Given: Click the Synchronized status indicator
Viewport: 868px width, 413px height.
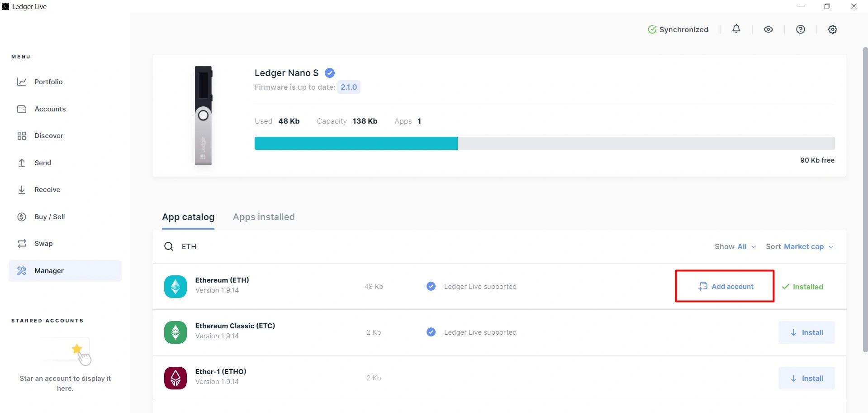Looking at the screenshot, I should [678, 29].
